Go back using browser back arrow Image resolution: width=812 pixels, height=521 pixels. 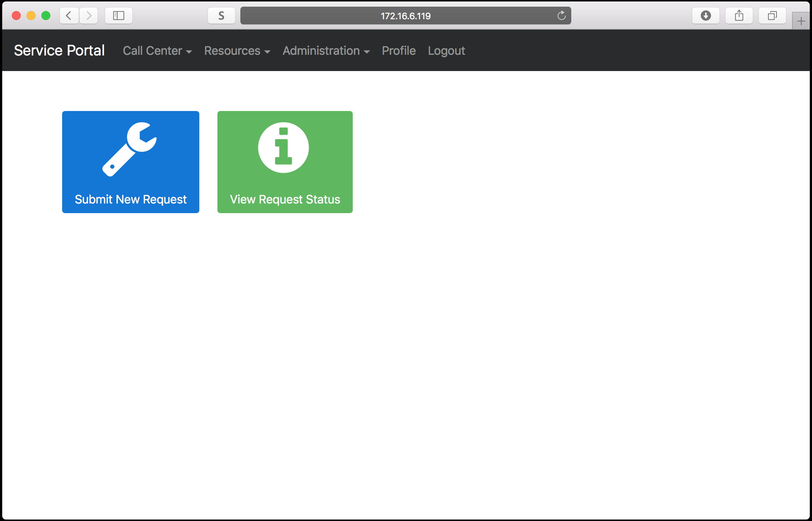tap(69, 16)
